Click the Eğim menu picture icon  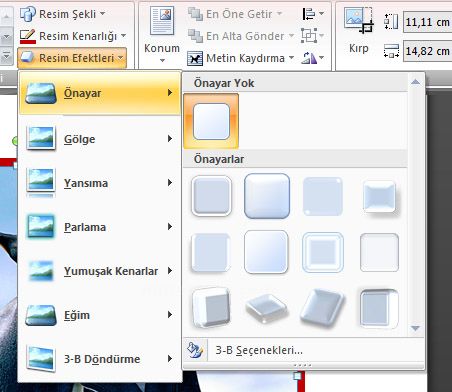pos(41,315)
